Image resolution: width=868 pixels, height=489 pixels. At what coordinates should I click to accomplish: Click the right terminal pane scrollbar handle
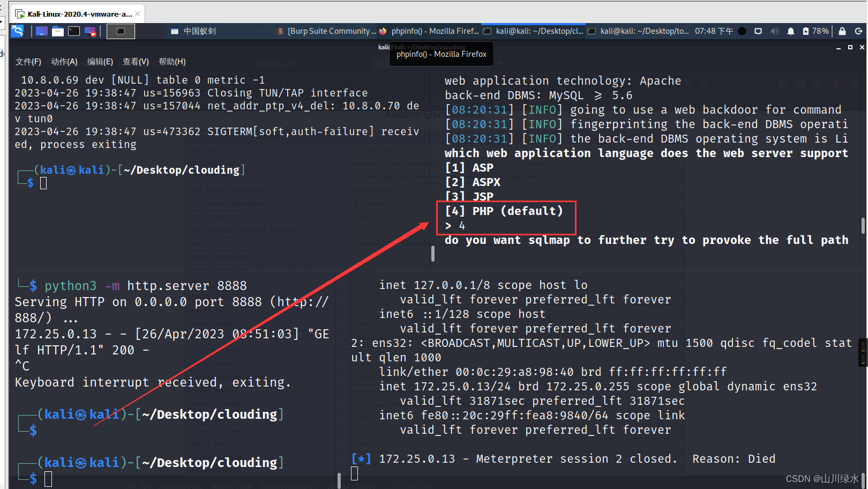863,225
